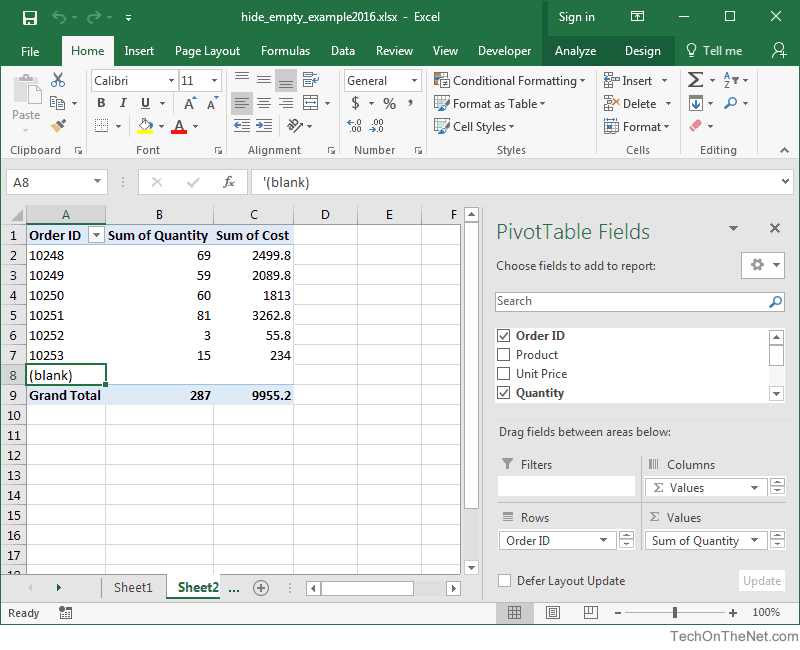Image resolution: width=800 pixels, height=650 pixels.
Task: Click the Tell me search box
Action: point(714,51)
